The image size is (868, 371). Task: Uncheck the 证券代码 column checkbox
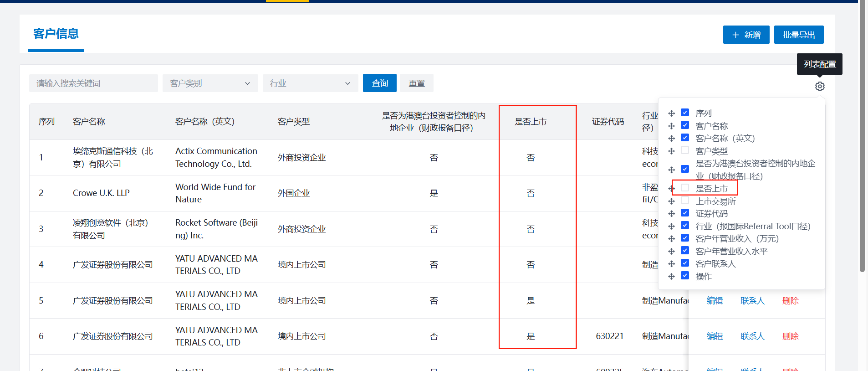685,213
